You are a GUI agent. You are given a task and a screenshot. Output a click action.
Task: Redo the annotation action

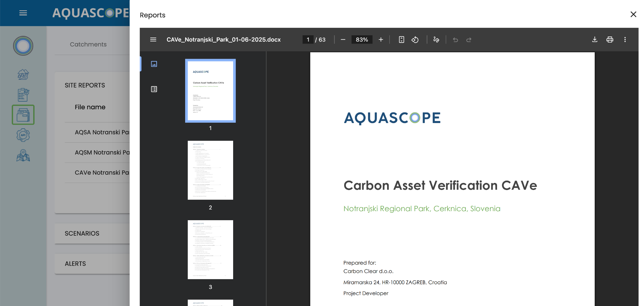click(x=469, y=40)
